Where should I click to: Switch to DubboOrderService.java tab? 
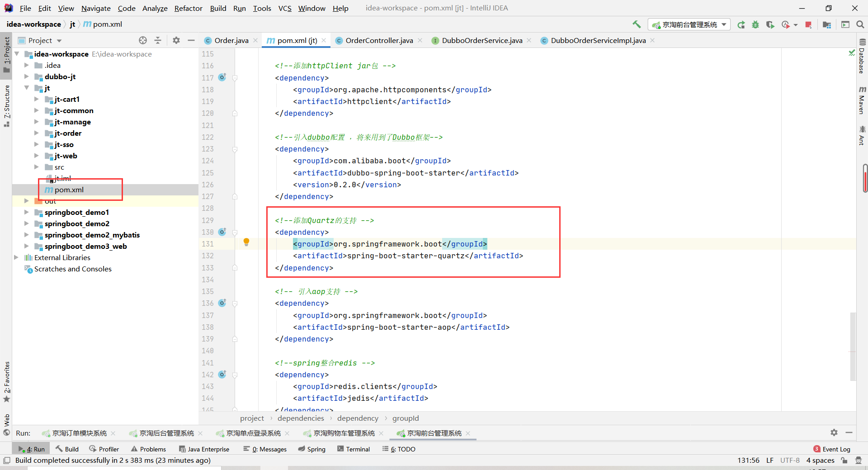(x=482, y=40)
